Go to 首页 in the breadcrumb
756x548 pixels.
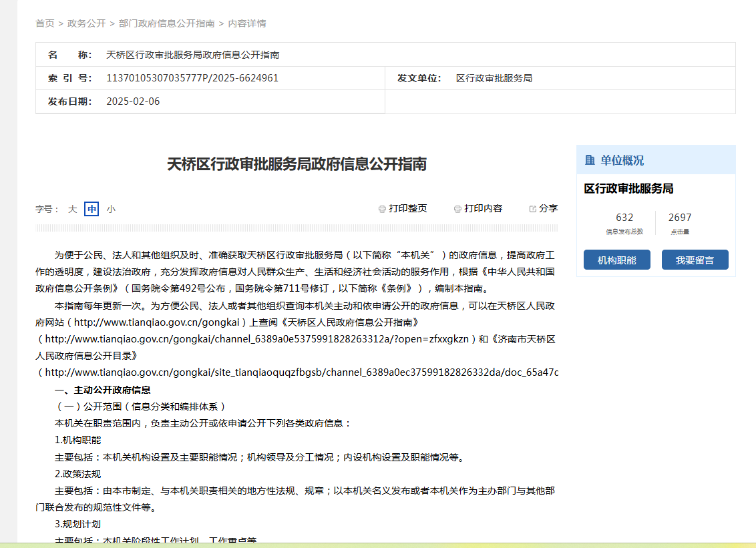[45, 23]
